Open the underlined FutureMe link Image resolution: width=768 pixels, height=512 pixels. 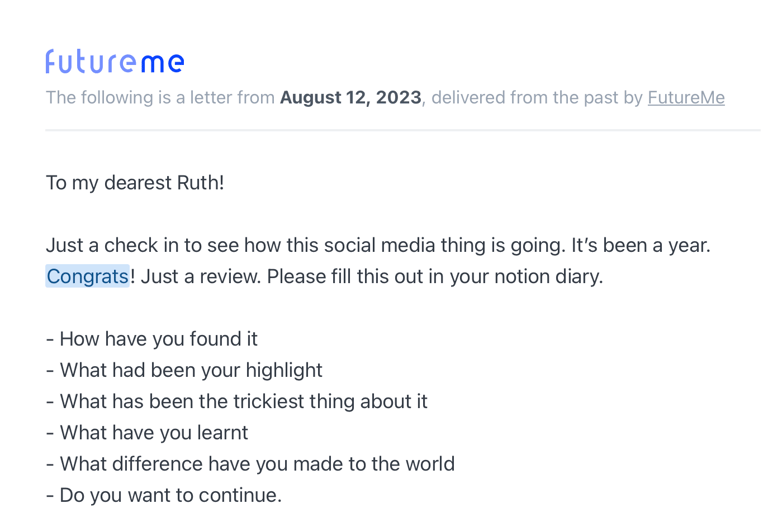(x=686, y=98)
